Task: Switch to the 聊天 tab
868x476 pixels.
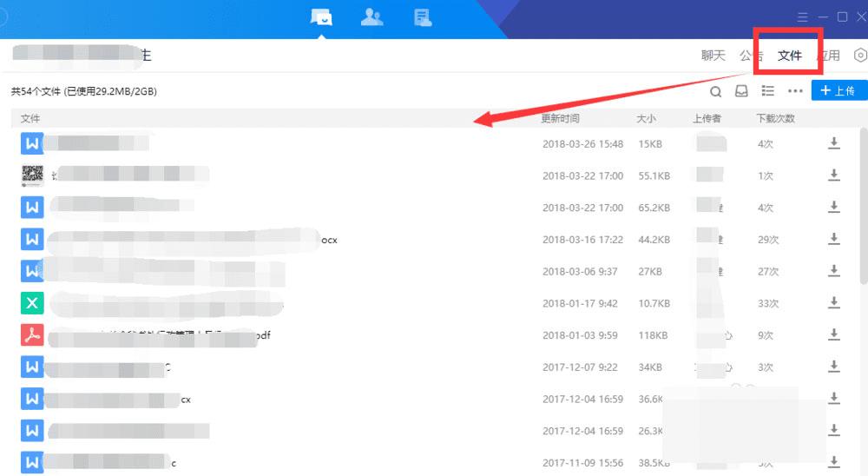Action: point(713,56)
